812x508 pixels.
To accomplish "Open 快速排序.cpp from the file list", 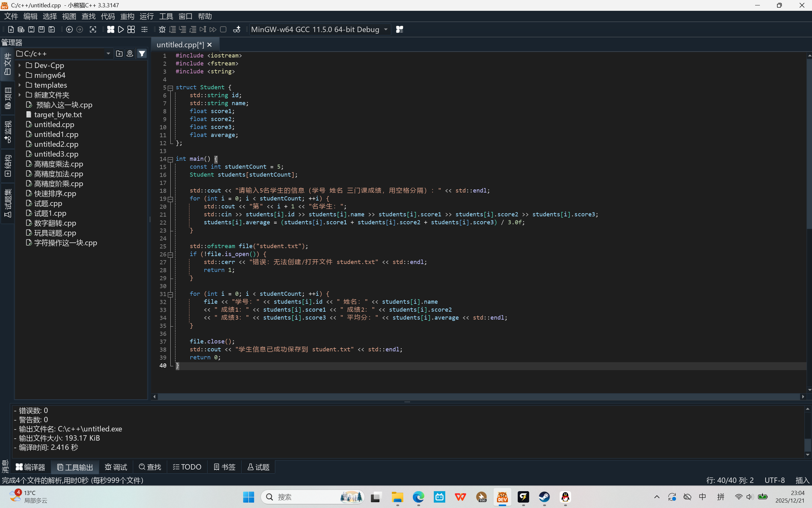I will 55,194.
